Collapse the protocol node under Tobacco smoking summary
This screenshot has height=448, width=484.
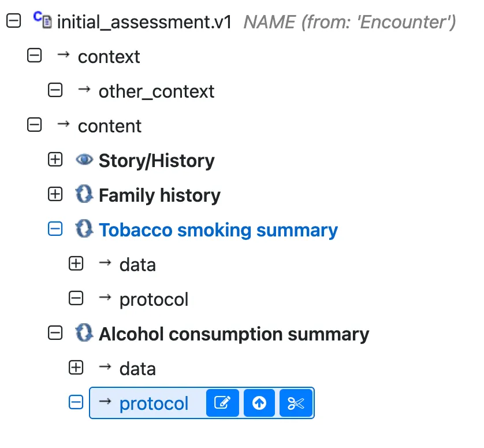coord(76,299)
